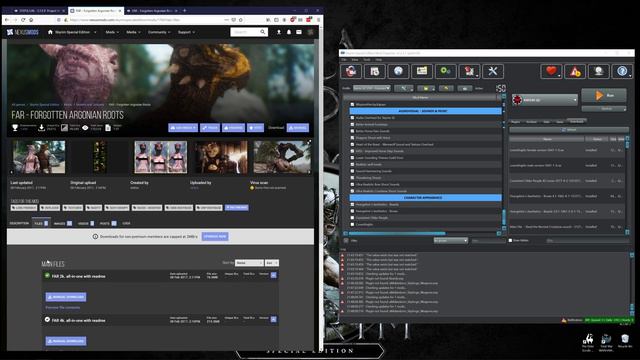Click the Update globe icon in Mod Organizer
This screenshot has width=640, height=360.
pos(598,71)
